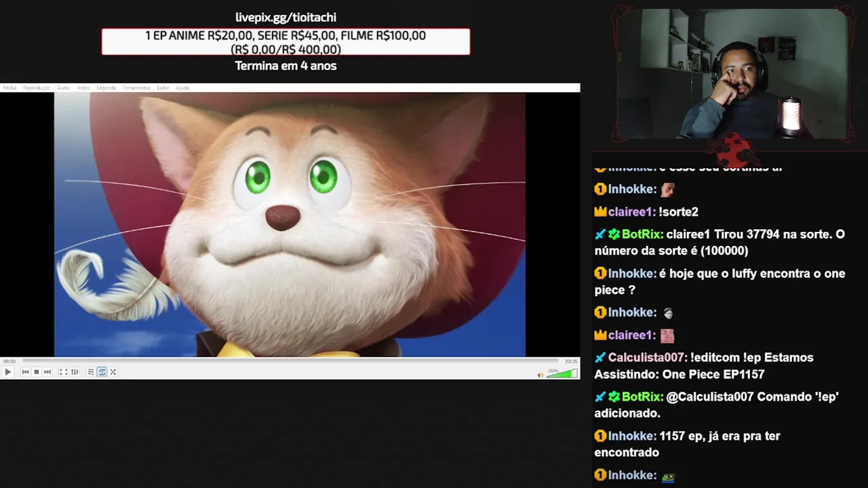The width and height of the screenshot is (868, 488).
Task: Open the Exibir menu
Action: pos(163,87)
